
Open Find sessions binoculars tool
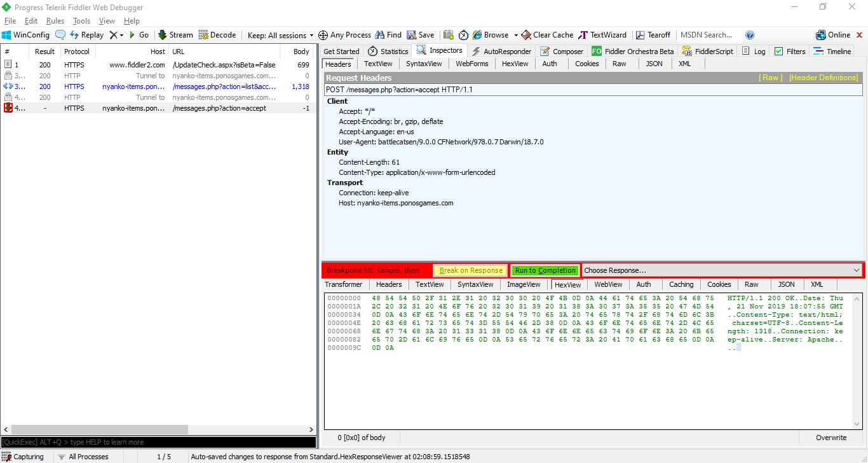pyautogui.click(x=388, y=35)
